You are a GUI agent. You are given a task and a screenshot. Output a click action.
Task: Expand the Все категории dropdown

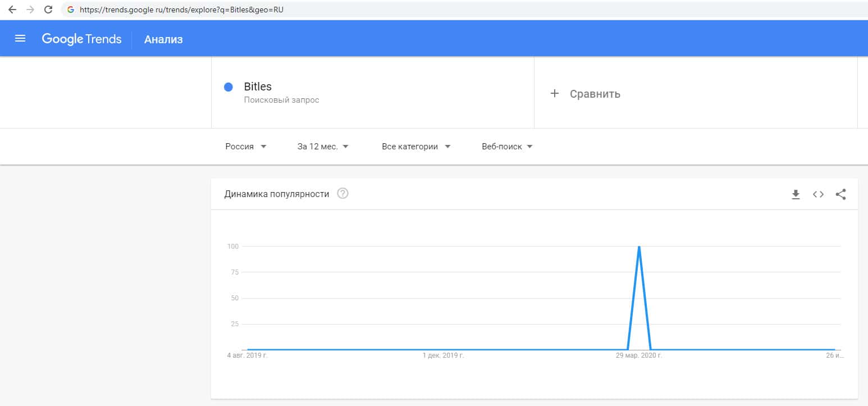[416, 147]
